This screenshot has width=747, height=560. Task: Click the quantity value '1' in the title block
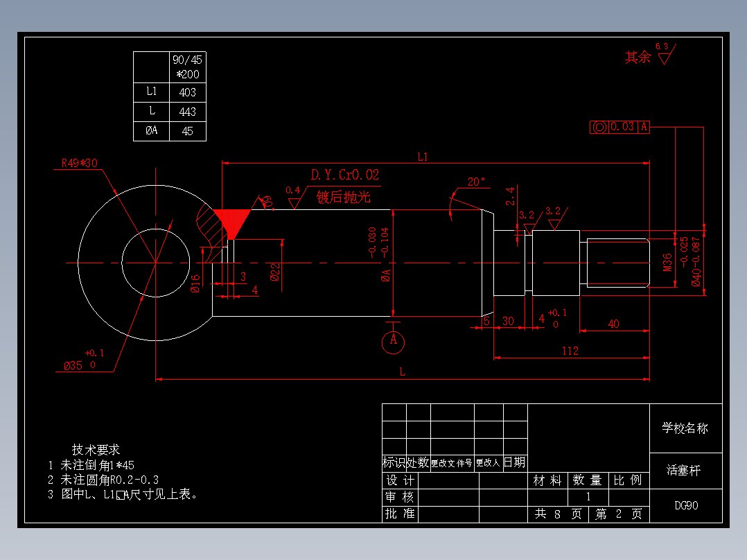[x=588, y=497]
